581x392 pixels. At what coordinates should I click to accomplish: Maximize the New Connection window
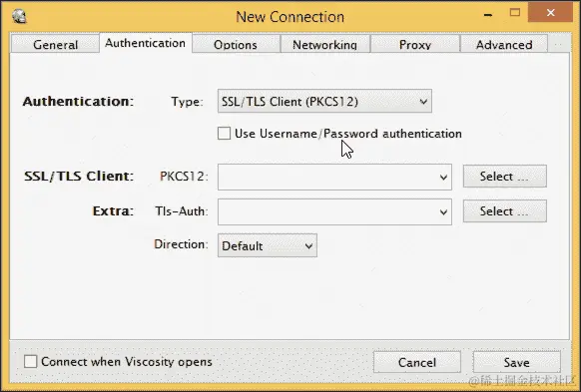coord(515,13)
